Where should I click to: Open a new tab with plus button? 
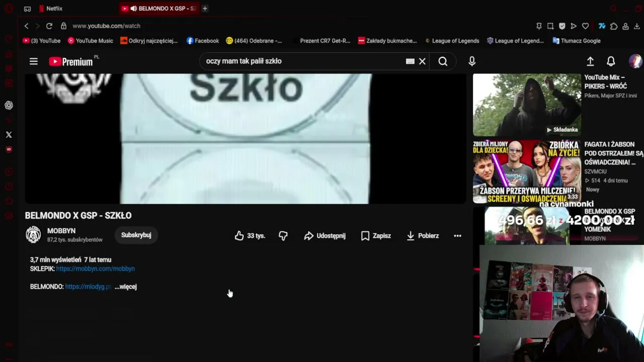pyautogui.click(x=205, y=9)
